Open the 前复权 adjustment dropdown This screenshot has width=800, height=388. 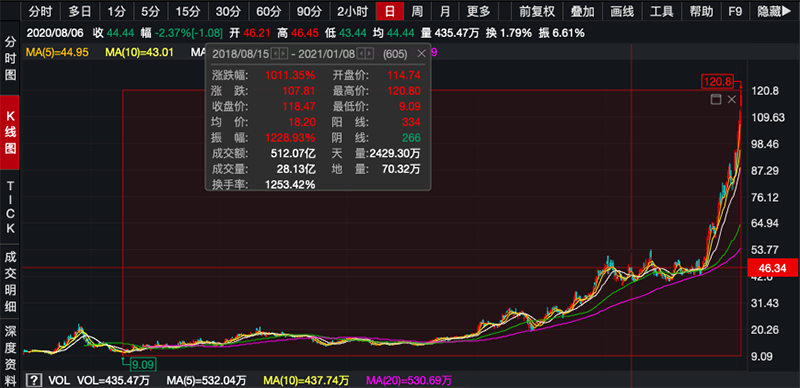(537, 11)
